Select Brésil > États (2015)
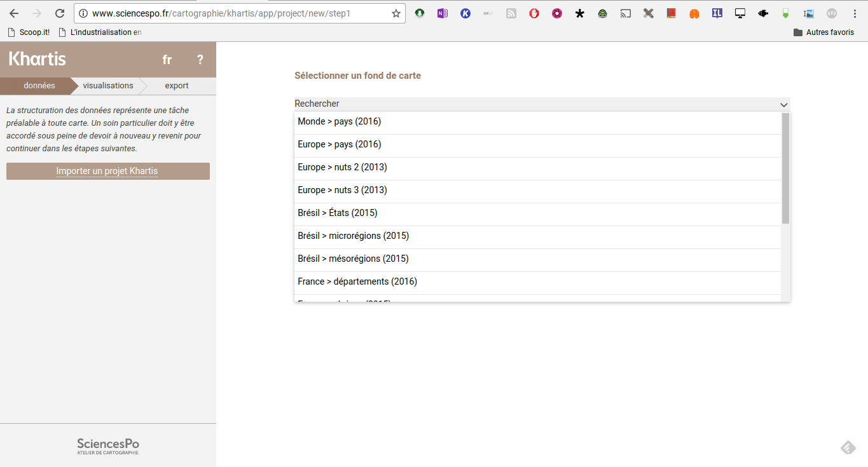The height and width of the screenshot is (467, 868). (537, 213)
